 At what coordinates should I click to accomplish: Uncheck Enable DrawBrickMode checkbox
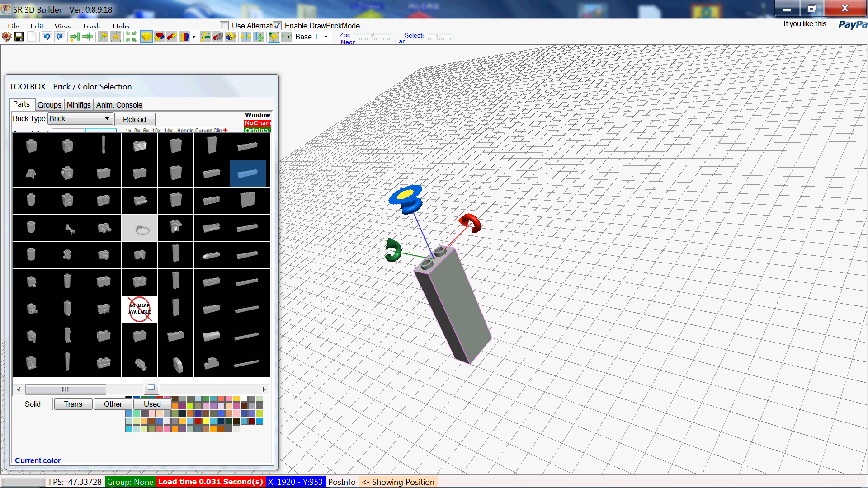(277, 26)
